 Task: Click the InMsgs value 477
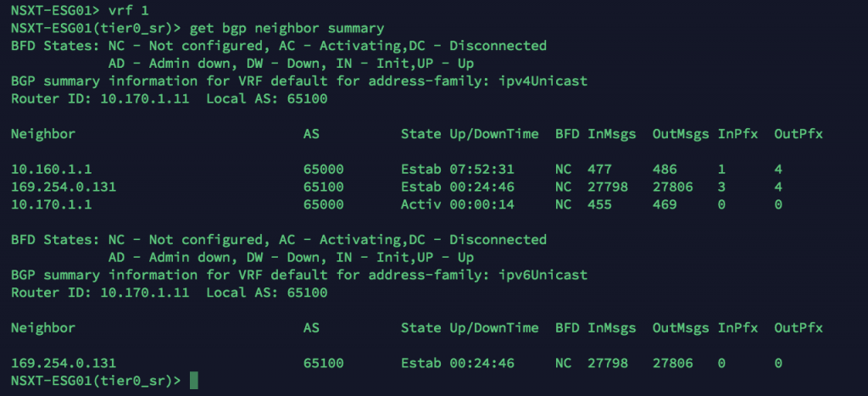599,169
